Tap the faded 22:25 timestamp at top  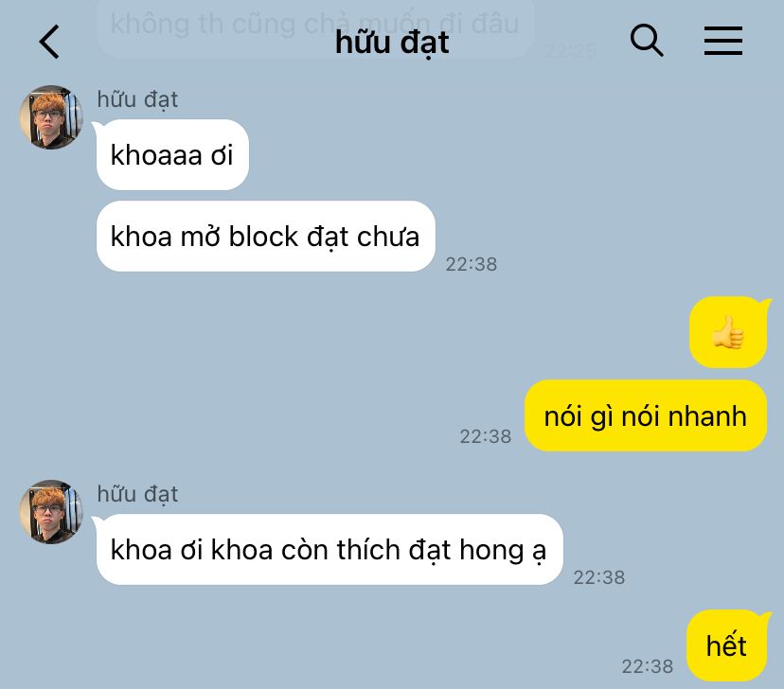572,51
